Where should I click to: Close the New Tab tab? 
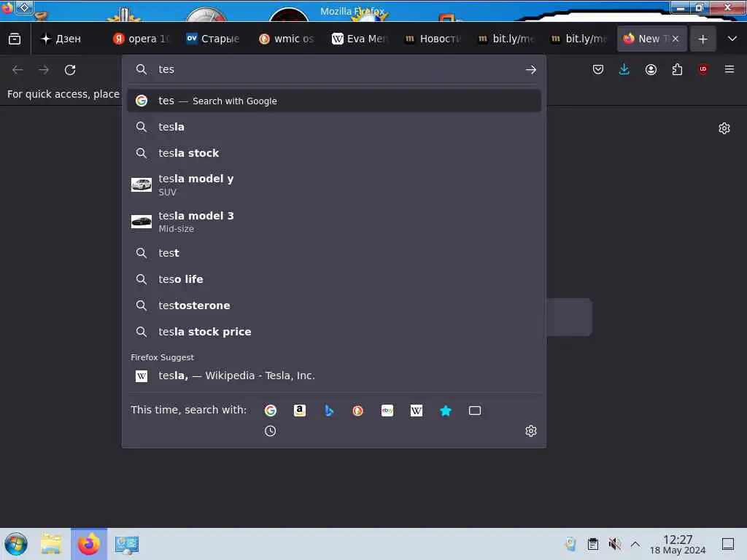[x=675, y=39]
